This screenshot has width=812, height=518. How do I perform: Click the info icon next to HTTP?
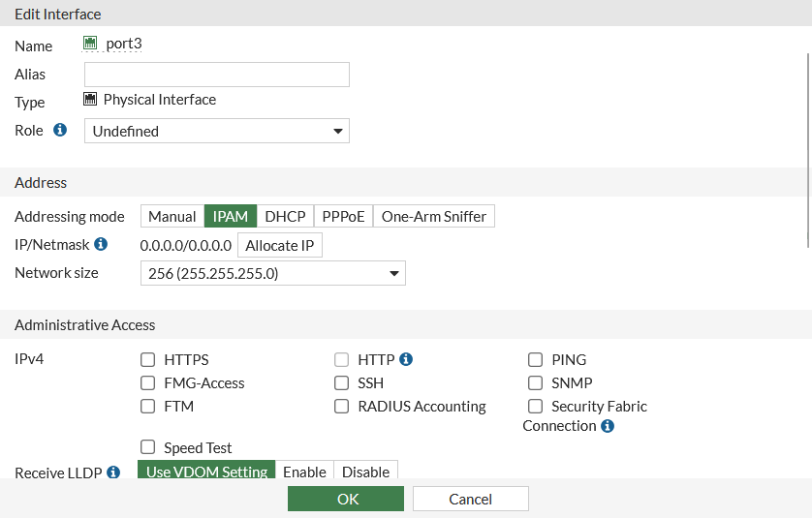pos(406,359)
